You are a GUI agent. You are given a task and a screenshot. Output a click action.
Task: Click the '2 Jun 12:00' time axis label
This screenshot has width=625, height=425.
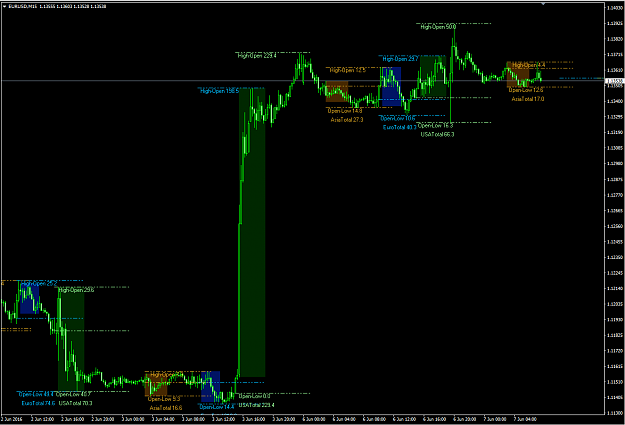(x=42, y=419)
